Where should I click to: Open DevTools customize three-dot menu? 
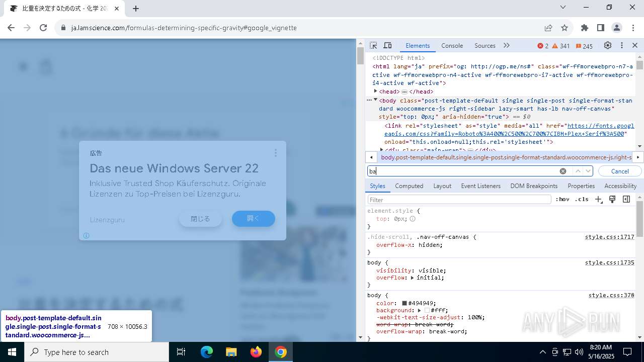(x=622, y=45)
